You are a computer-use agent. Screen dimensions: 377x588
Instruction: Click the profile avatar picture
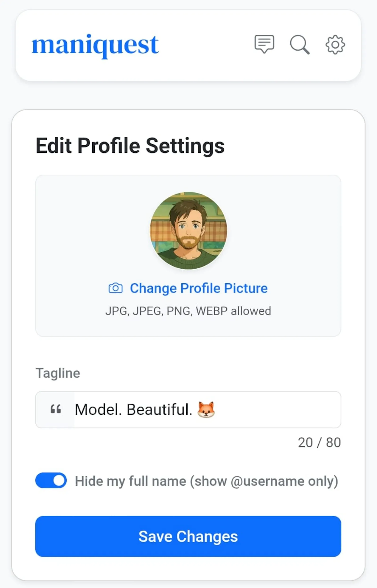[188, 231]
